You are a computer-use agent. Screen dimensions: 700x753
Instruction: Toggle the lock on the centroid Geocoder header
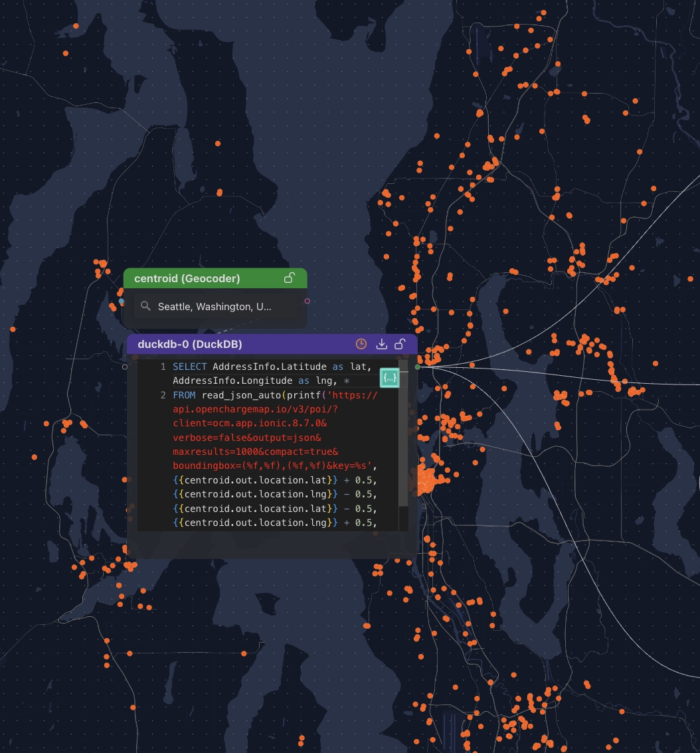pyautogui.click(x=289, y=278)
